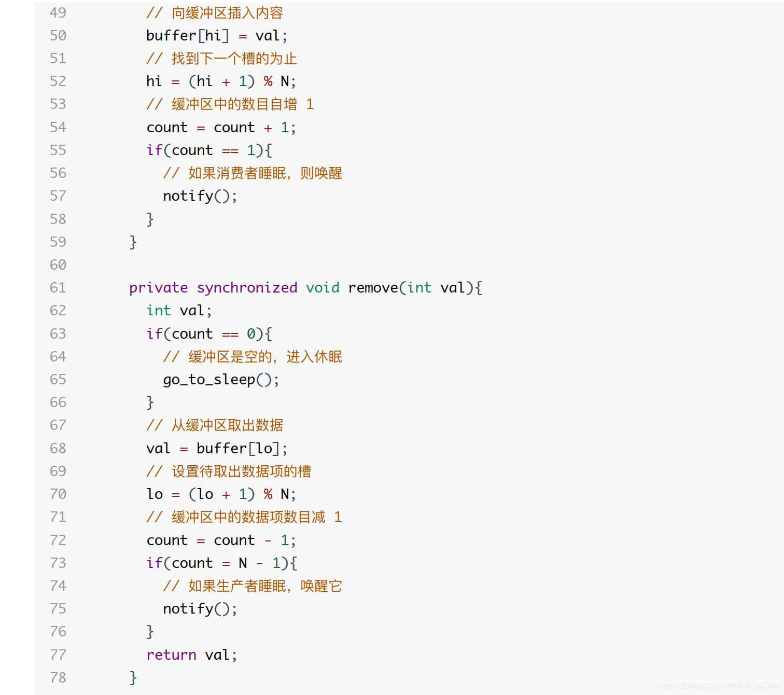This screenshot has width=784, height=695.
Task: Click the code 'if(count = N - 1){'
Action: tap(221, 563)
